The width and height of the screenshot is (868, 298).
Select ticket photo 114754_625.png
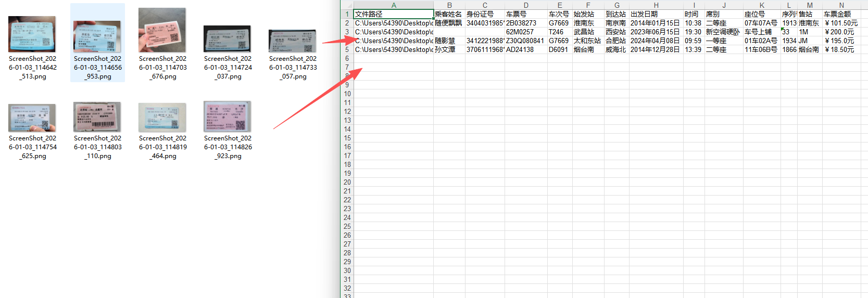pos(32,118)
